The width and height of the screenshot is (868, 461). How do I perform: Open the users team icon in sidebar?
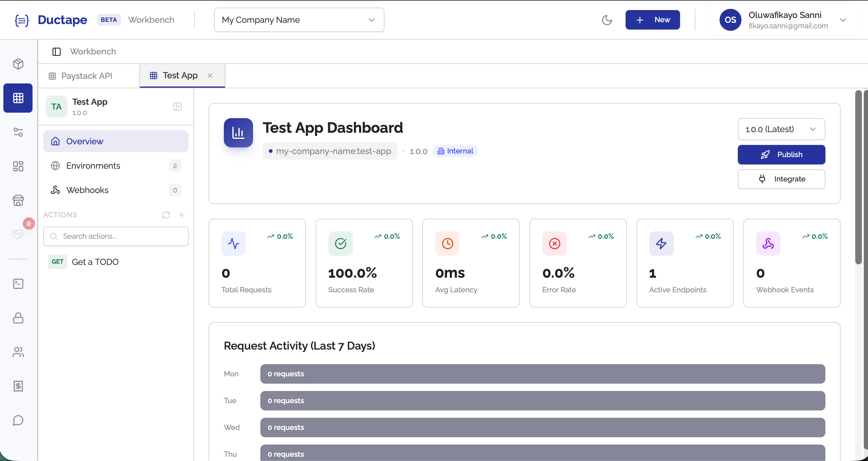[18, 352]
